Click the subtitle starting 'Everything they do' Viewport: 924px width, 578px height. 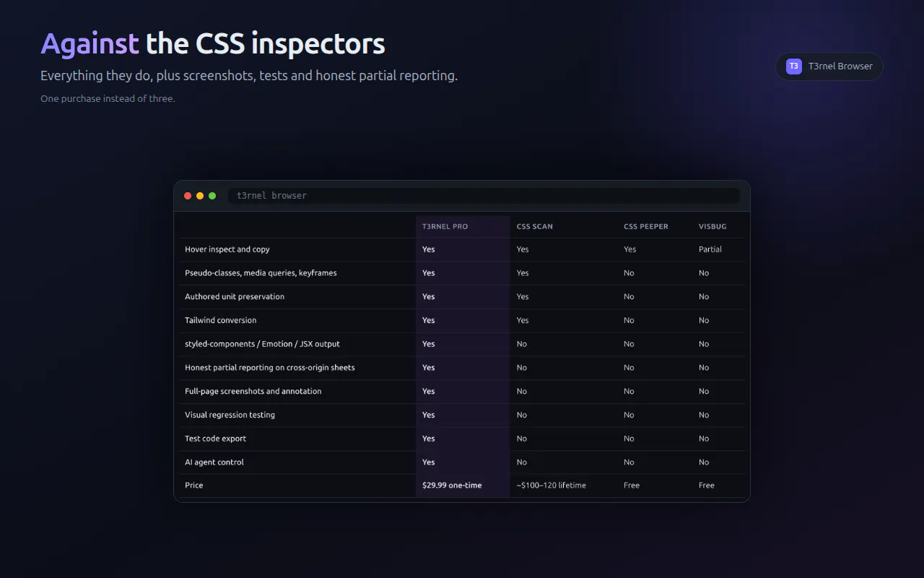click(249, 76)
